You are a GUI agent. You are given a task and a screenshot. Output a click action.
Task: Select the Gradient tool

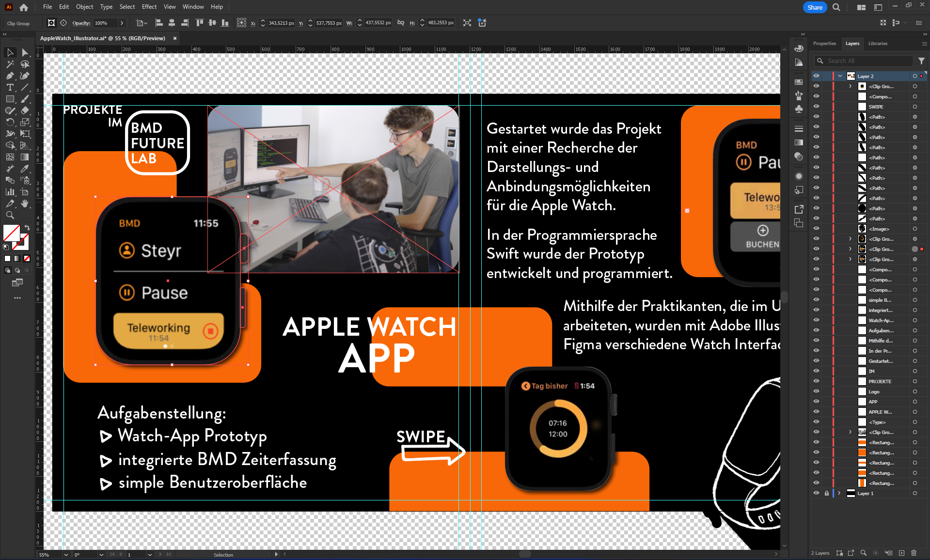[25, 157]
